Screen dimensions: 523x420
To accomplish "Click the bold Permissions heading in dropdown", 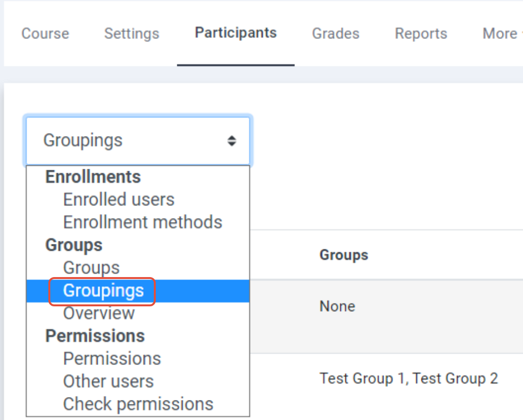I will (x=95, y=336).
